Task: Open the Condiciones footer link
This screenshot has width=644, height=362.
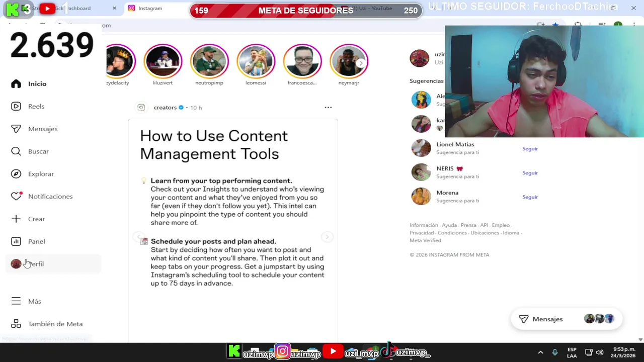Action: tap(452, 233)
